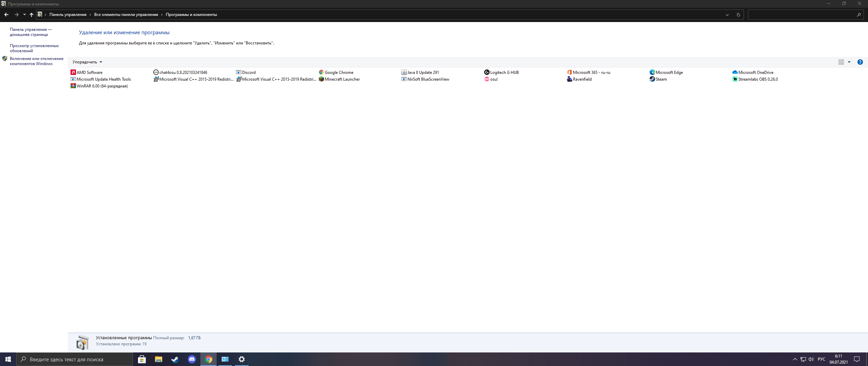
Task: Expand the 'Упорядочить' dropdown menu
Action: [86, 62]
